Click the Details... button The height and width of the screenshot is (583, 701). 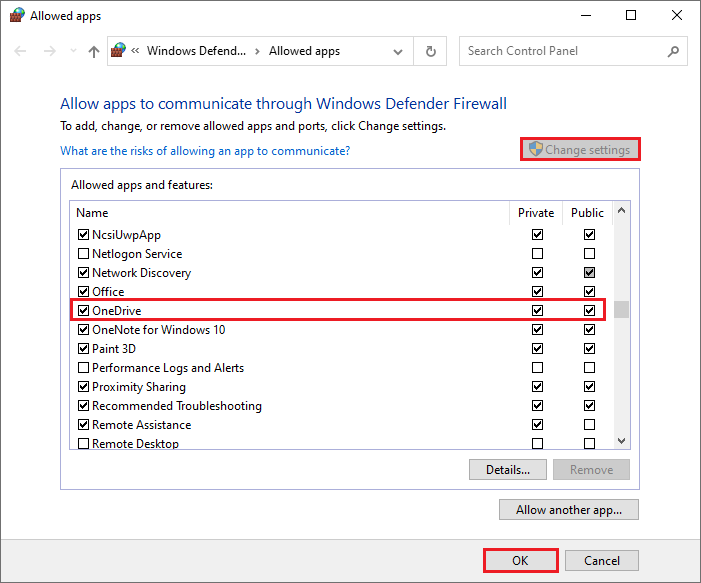click(507, 469)
